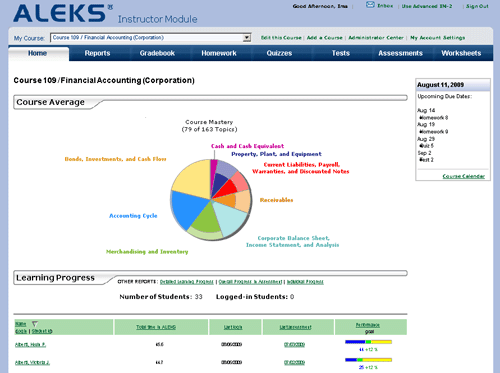Click the Edit this Course link
Screen dimensions: 500x373
coord(281,38)
